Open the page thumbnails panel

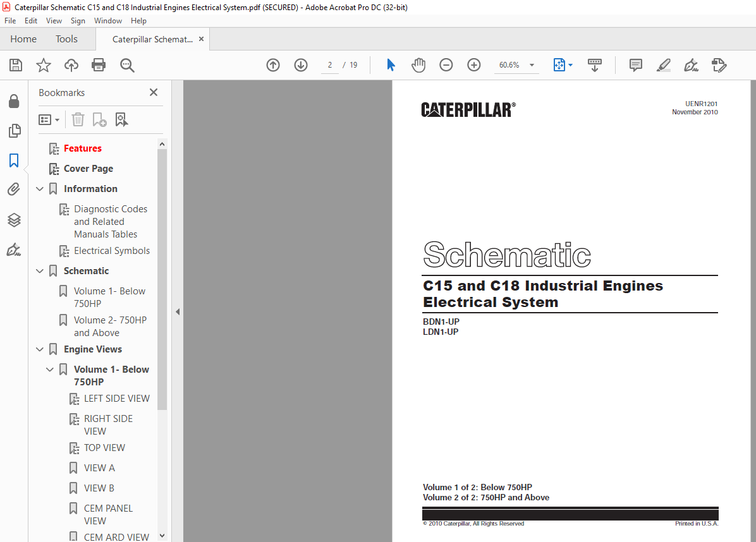[14, 131]
